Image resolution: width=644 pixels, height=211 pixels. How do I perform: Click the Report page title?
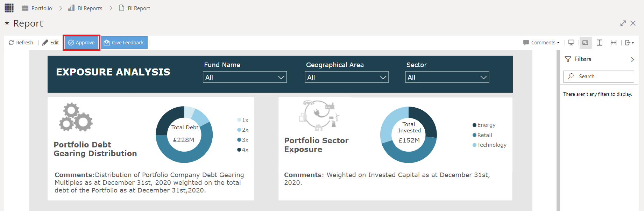pyautogui.click(x=28, y=23)
